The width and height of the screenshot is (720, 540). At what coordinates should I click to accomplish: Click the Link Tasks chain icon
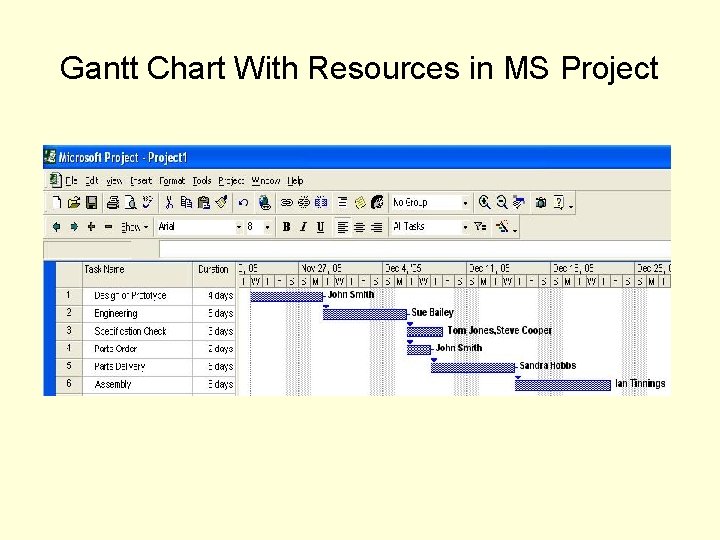[x=287, y=202]
